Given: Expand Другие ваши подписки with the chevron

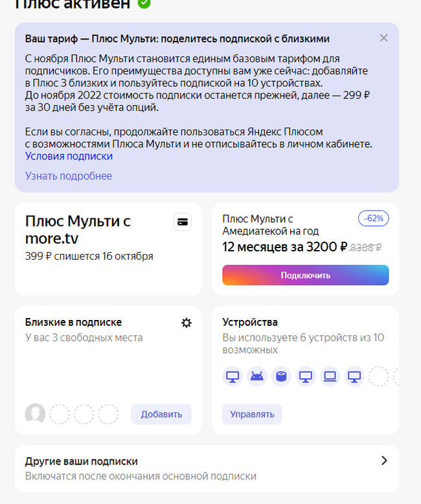Looking at the screenshot, I should pos(384,461).
